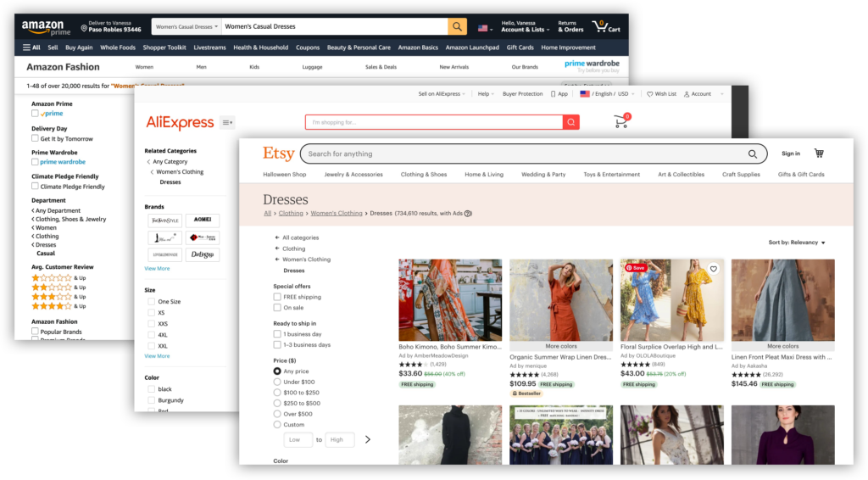868x480 pixels.
Task: Check Amazon Get It by Tomorrow
Action: tap(35, 138)
